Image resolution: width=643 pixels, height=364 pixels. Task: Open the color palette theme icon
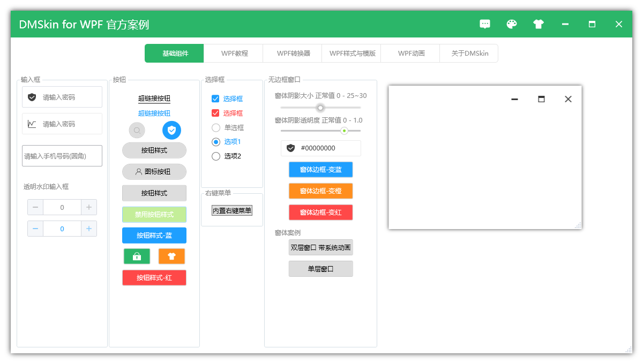click(512, 24)
